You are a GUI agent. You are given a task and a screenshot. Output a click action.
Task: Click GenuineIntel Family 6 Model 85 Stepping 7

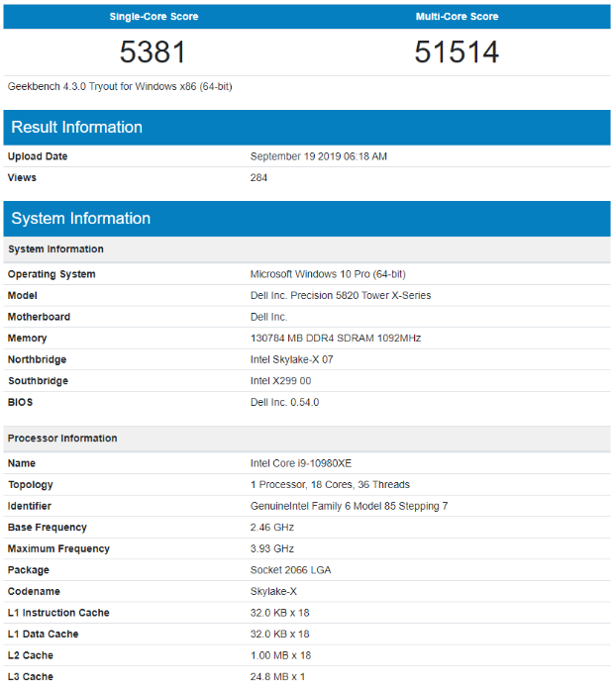tap(350, 506)
